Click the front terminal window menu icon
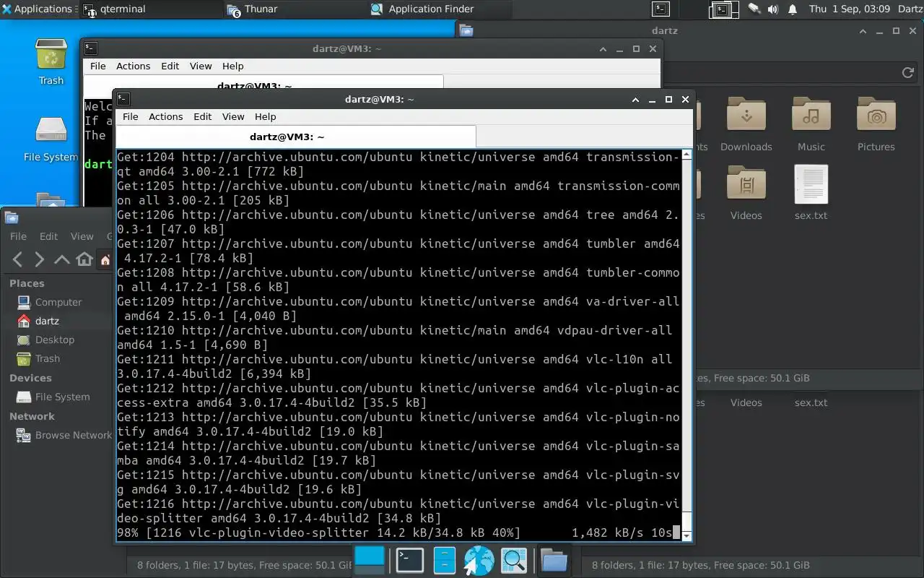Image resolution: width=924 pixels, height=578 pixels. point(123,99)
